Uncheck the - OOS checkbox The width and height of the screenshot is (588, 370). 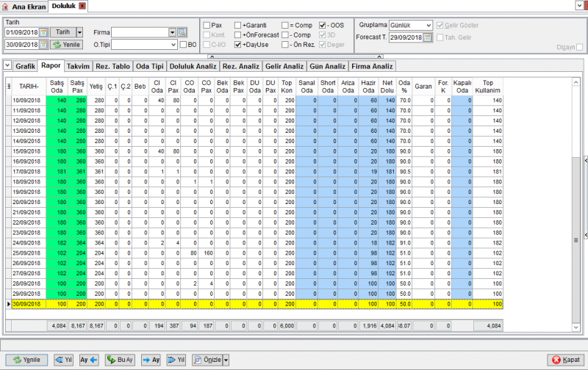[x=323, y=25]
